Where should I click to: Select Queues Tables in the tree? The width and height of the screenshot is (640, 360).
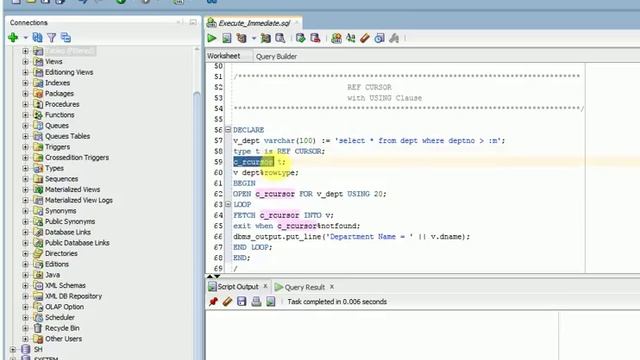[67, 136]
